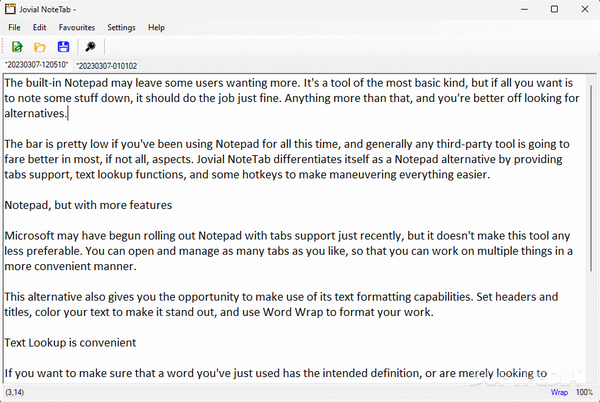The image size is (600, 402).
Task: Click the 100% zoom indicator in status bar
Action: (584, 392)
